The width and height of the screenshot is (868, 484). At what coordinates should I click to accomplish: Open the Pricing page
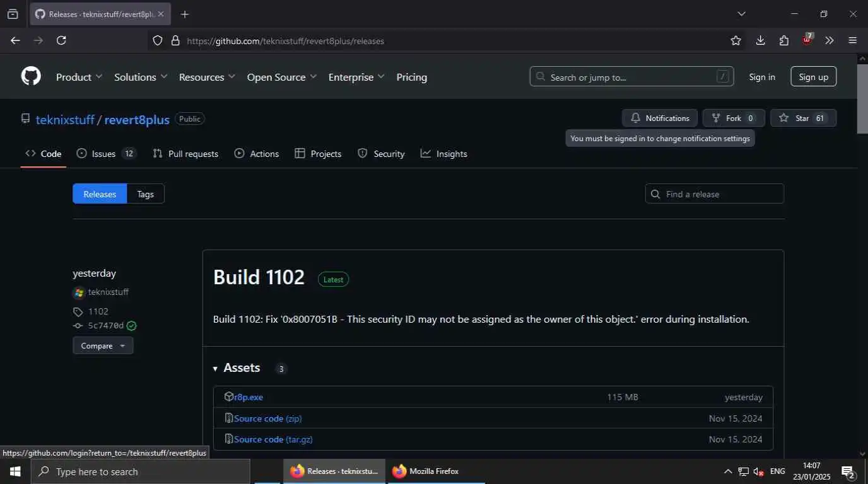tap(411, 77)
